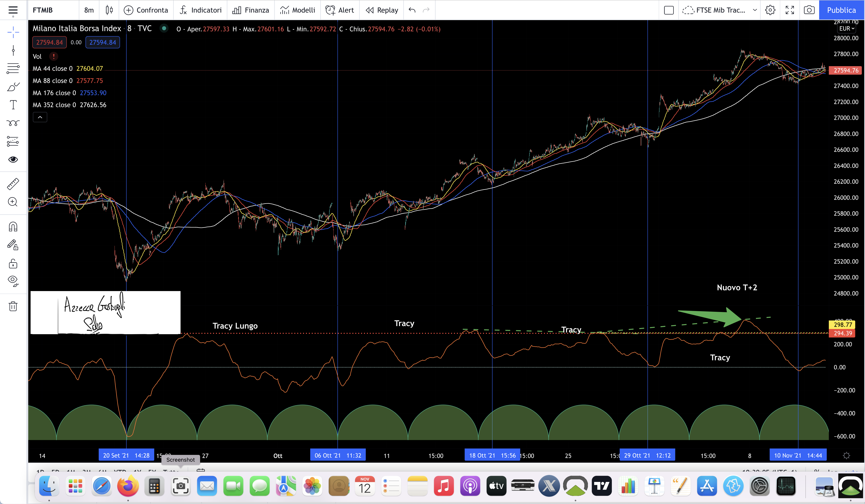Select the brush drawing tool

click(x=13, y=87)
